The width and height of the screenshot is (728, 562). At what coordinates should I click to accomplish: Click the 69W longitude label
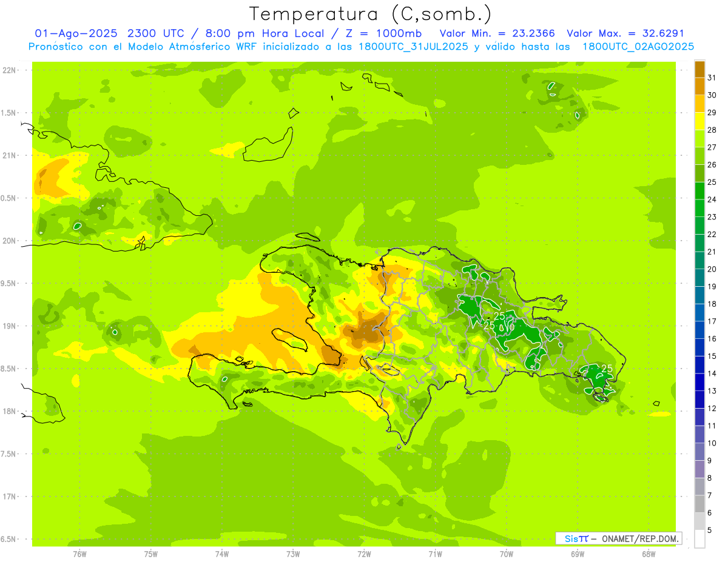click(x=578, y=554)
